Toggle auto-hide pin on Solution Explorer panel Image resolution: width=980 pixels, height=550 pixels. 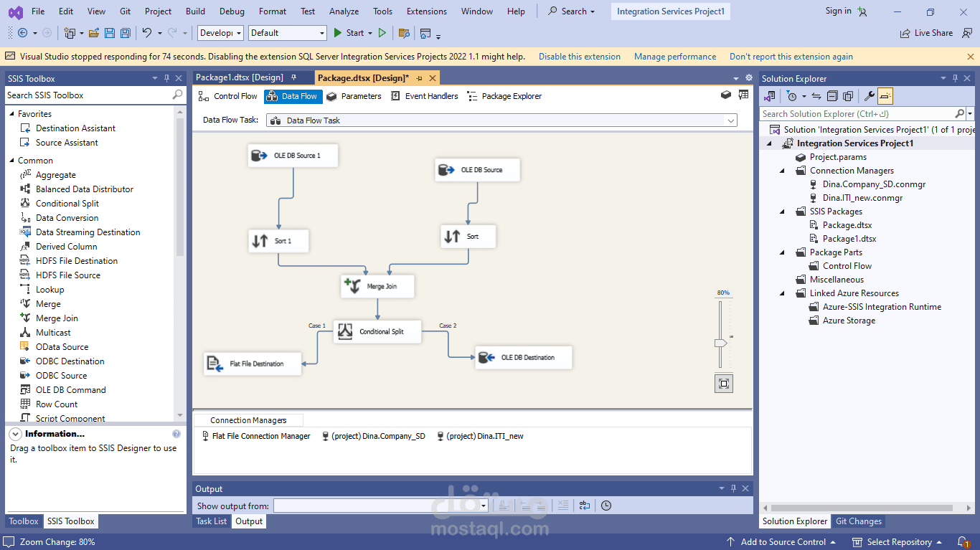(x=954, y=78)
